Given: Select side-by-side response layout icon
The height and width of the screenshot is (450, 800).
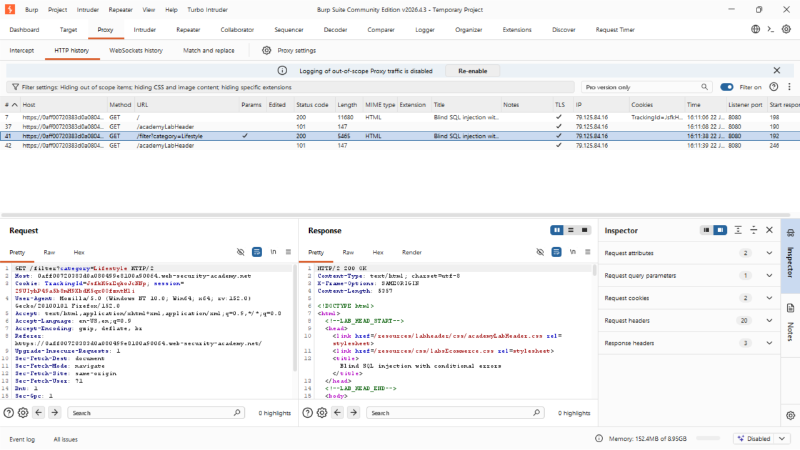Looking at the screenshot, I should click(557, 230).
